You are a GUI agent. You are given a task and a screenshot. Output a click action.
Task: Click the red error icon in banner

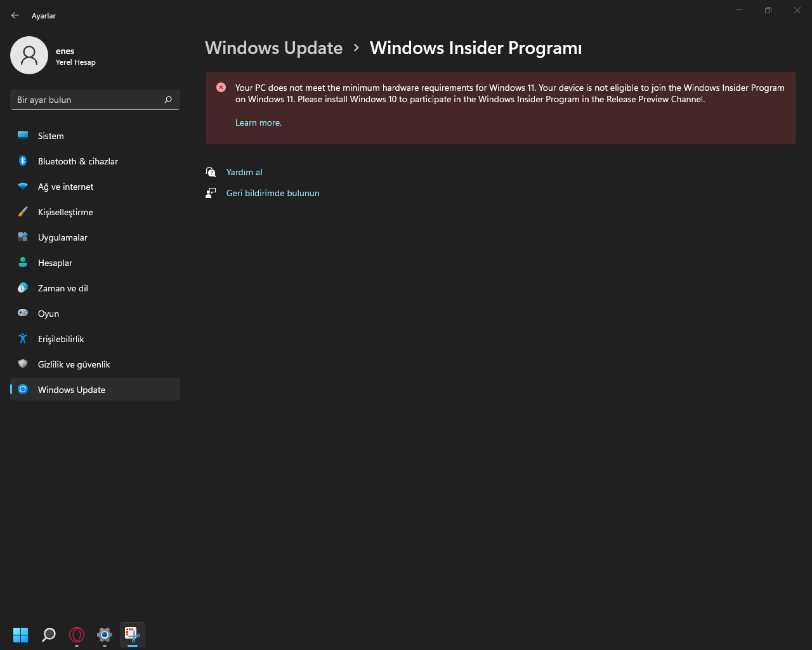tap(221, 88)
